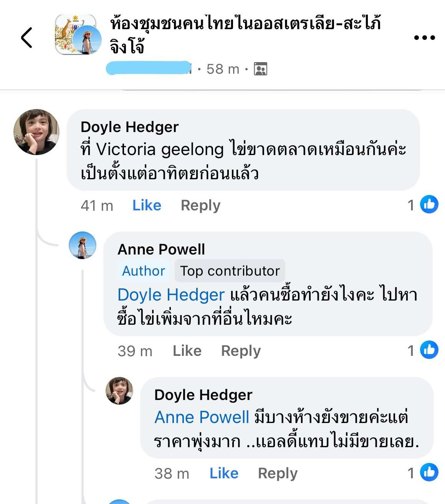
Task: Reply to Doyle Hedger's 38 m comment
Action: [278, 473]
